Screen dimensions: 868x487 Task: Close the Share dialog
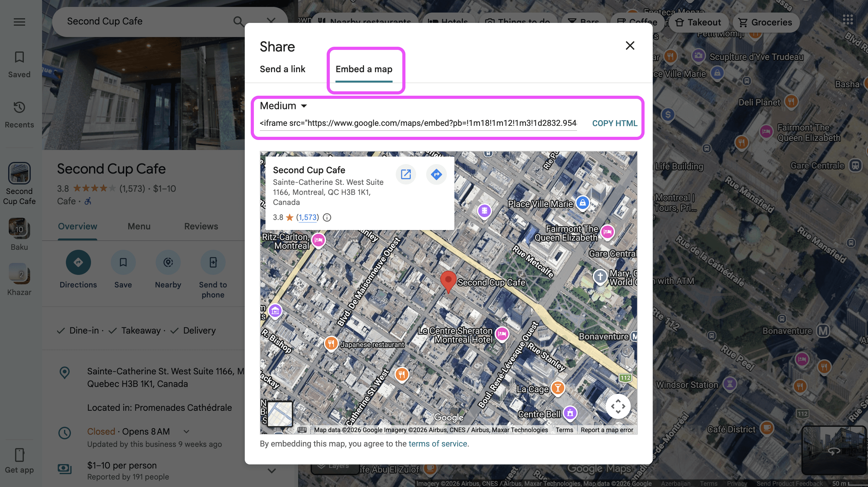point(630,45)
